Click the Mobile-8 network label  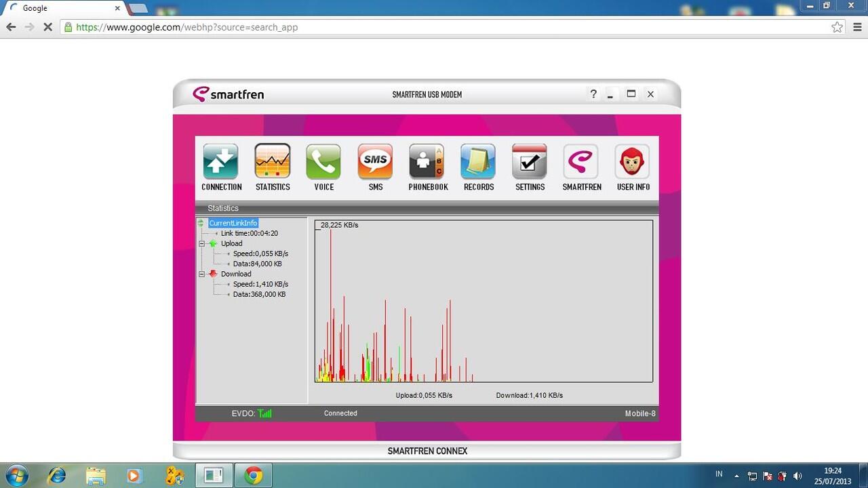(640, 413)
